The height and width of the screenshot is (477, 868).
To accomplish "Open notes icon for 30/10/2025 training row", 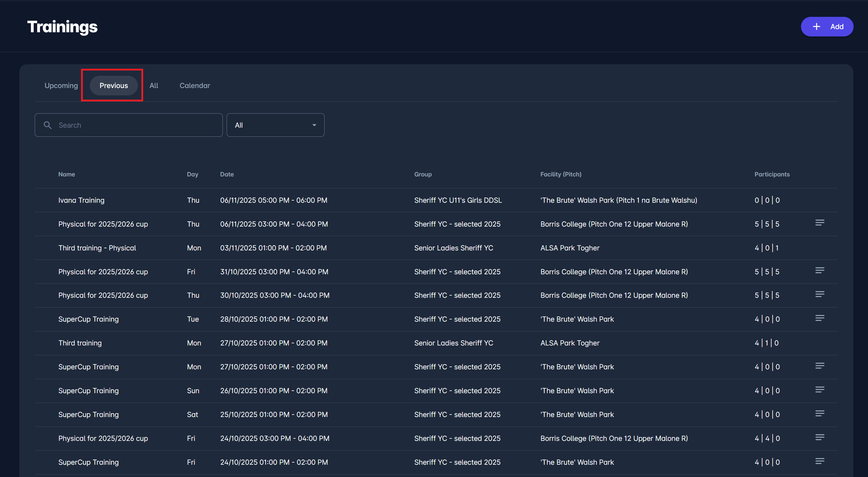I will coord(820,294).
